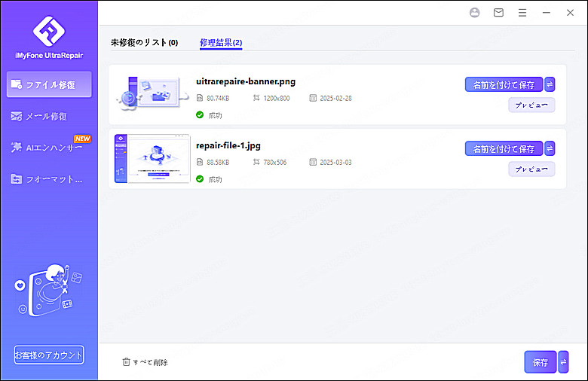
Task: Open メール修復 in the sidebar
Action: pyautogui.click(x=49, y=116)
